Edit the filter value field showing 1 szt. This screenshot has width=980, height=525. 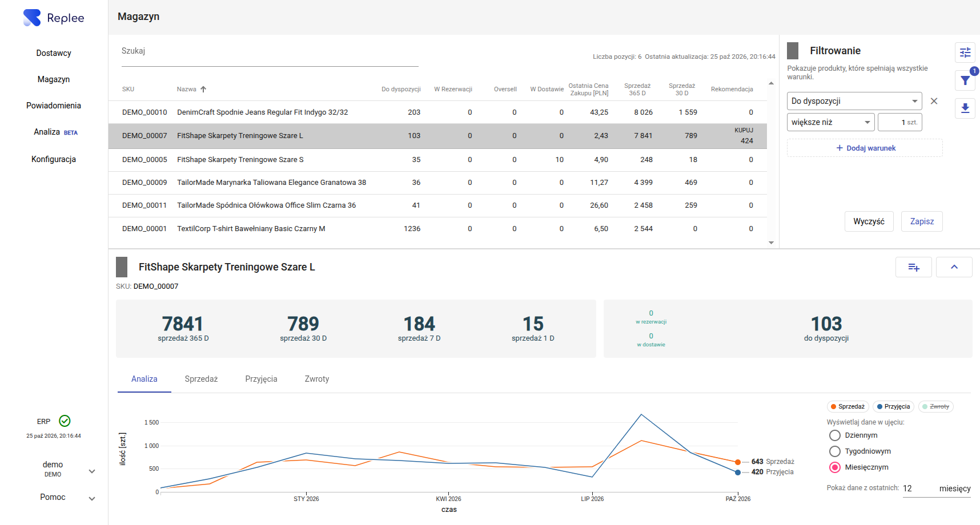pyautogui.click(x=900, y=122)
